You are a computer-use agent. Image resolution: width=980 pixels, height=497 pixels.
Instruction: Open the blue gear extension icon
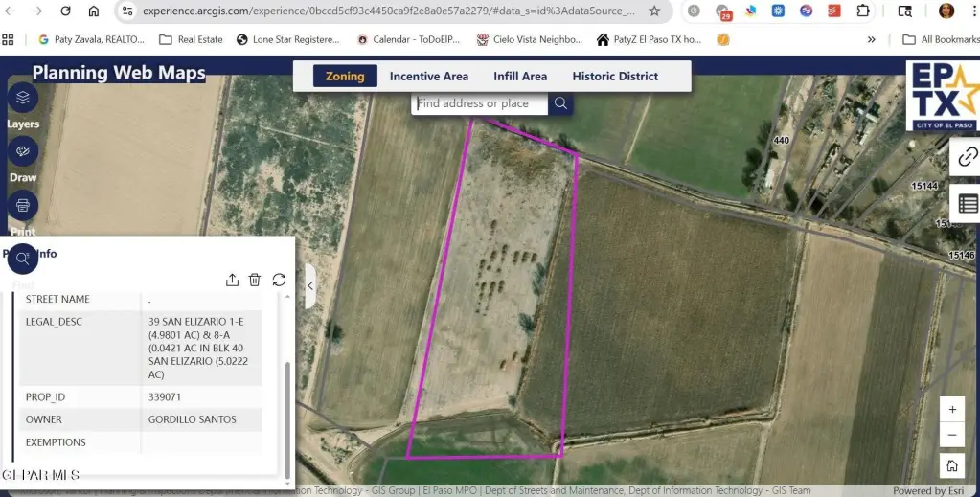(778, 11)
